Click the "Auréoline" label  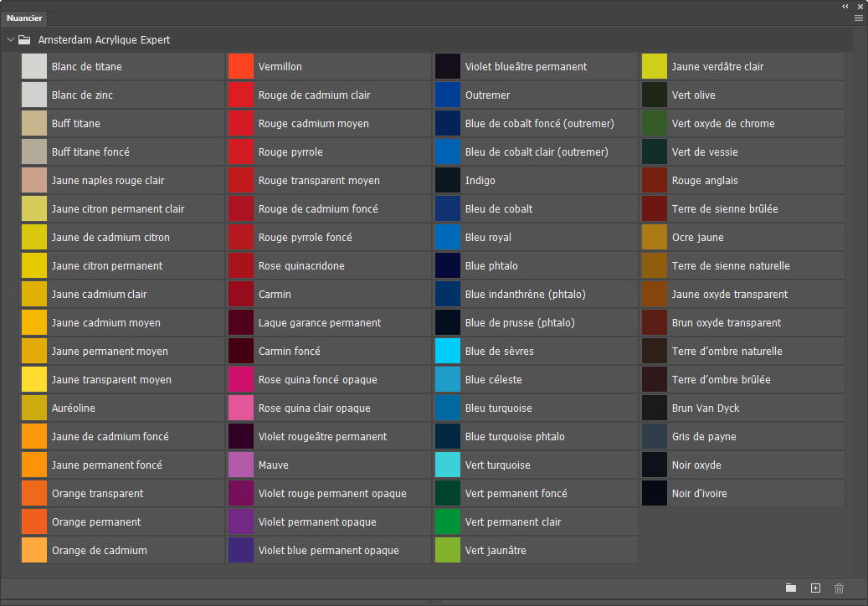[x=74, y=408]
